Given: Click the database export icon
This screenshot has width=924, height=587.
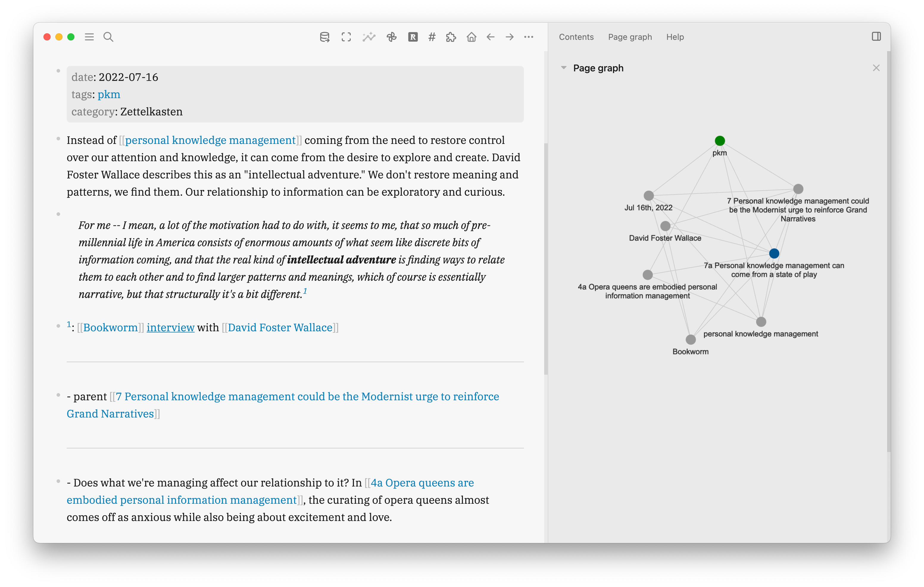Looking at the screenshot, I should coord(324,37).
